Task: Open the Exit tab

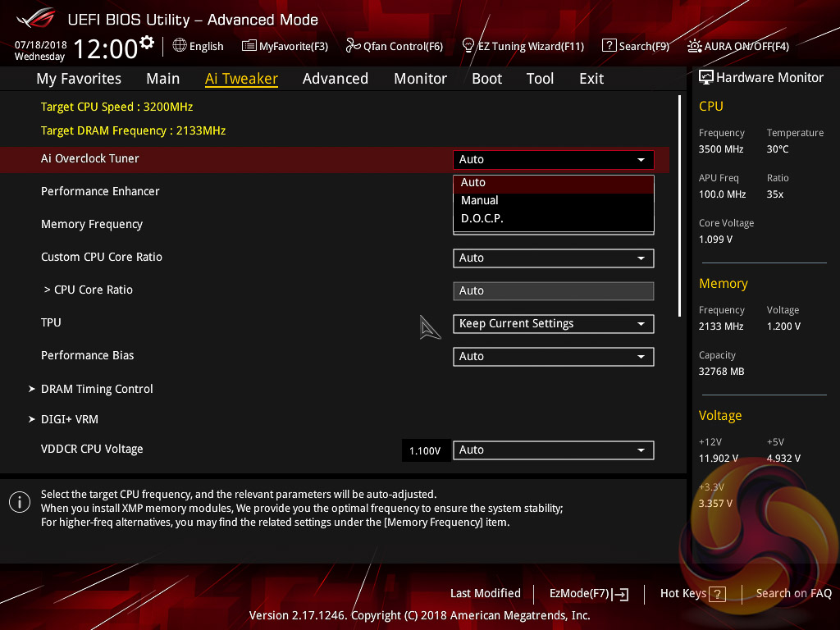Action: (591, 79)
